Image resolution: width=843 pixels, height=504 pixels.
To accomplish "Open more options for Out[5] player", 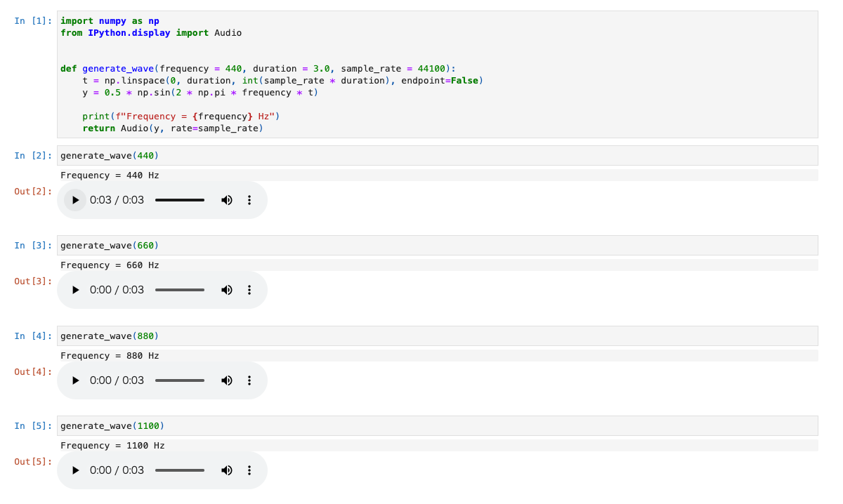I will point(249,470).
